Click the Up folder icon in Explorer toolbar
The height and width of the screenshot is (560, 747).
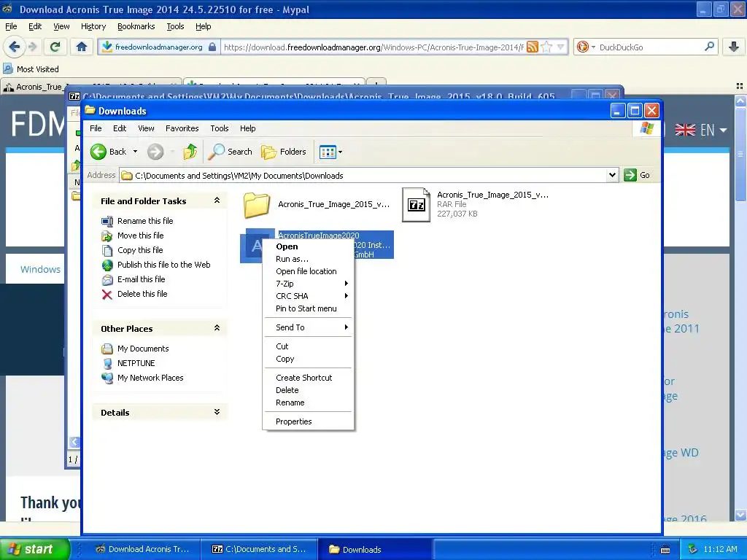(x=190, y=152)
